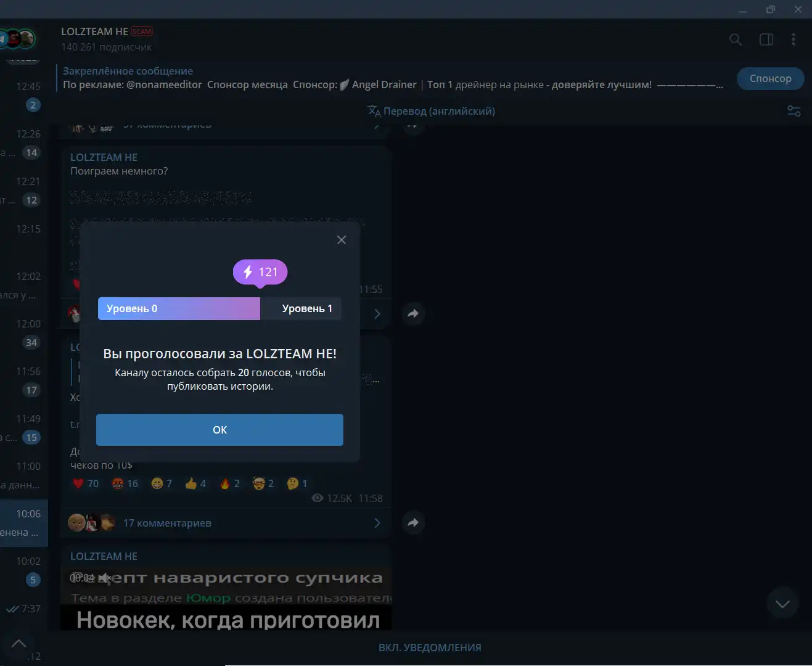Click the angry face reaction 16

click(125, 483)
